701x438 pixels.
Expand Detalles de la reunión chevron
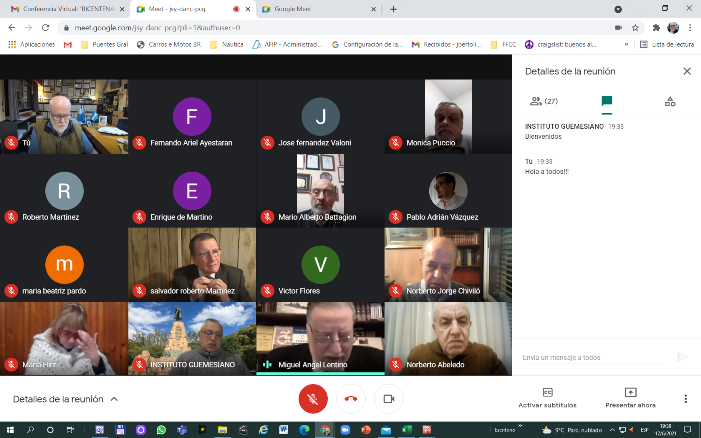pyautogui.click(x=114, y=398)
